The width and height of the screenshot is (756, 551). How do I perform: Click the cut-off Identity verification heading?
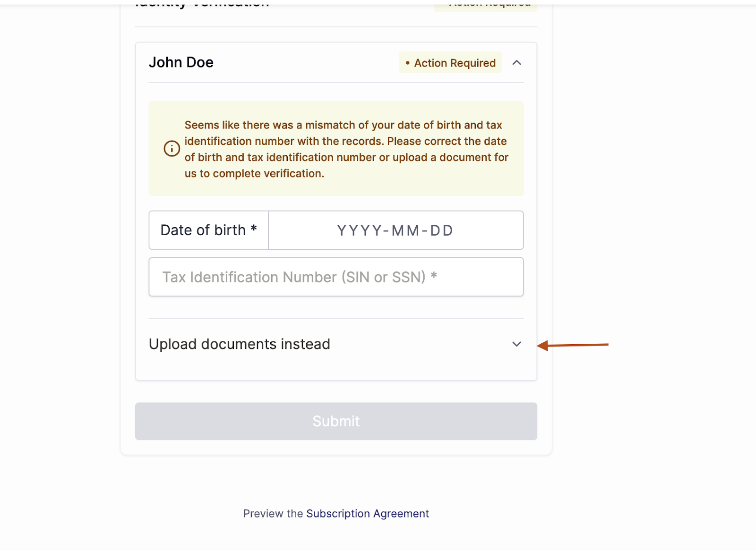[202, 4]
